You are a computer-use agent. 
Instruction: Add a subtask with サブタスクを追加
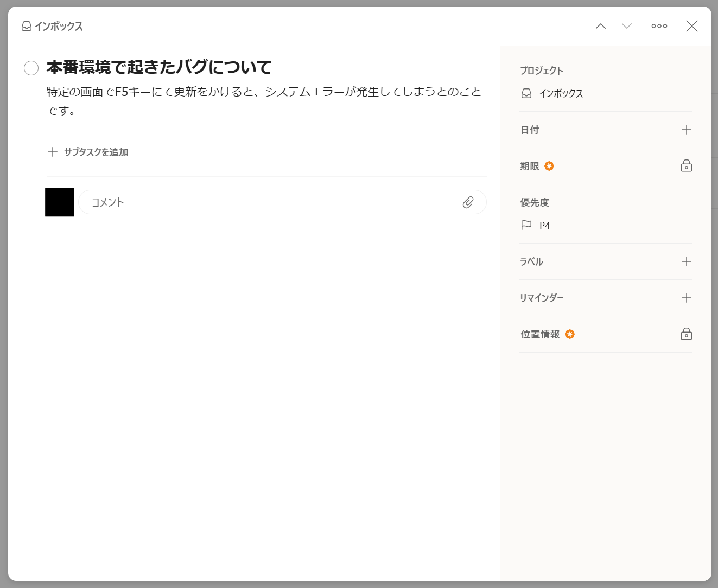[88, 152]
